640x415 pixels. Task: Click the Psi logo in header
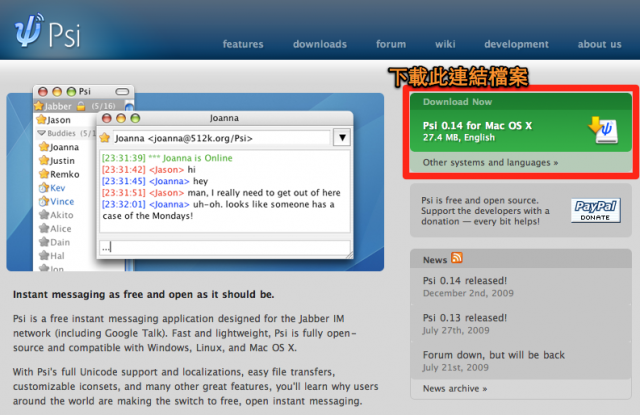48,31
